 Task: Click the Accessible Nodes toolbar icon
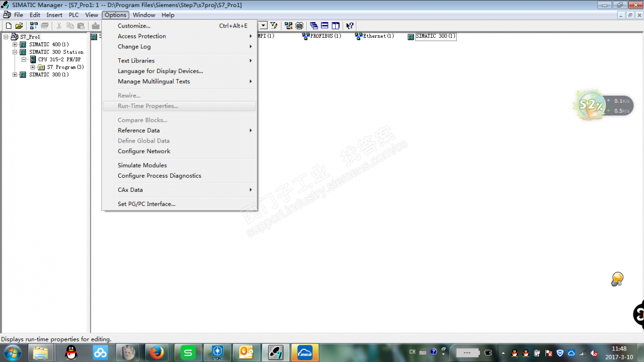coord(34,26)
